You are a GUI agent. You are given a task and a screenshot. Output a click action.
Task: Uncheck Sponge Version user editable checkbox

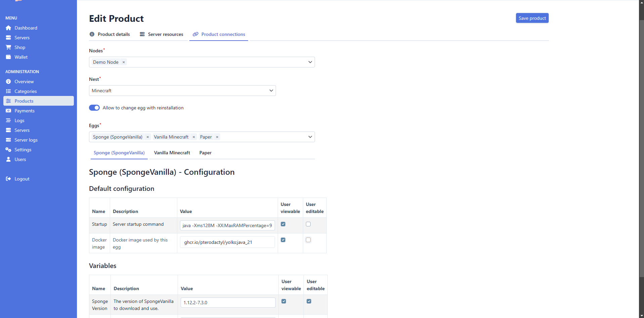pyautogui.click(x=309, y=301)
